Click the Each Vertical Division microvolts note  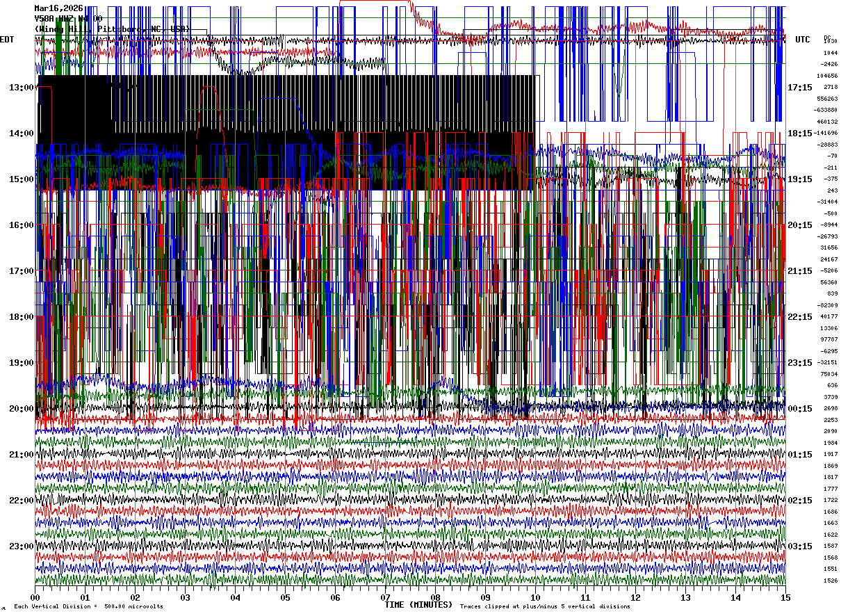[88, 606]
